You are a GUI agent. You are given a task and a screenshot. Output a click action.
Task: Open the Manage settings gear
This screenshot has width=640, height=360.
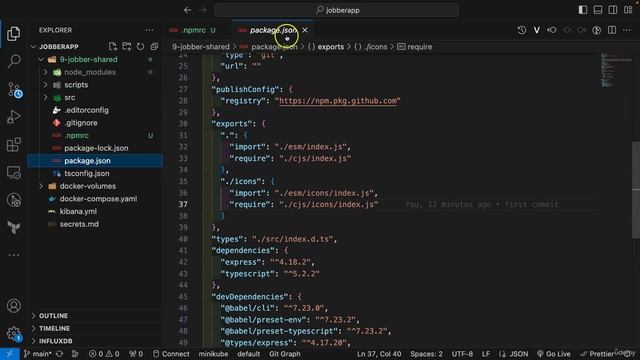coord(14,334)
